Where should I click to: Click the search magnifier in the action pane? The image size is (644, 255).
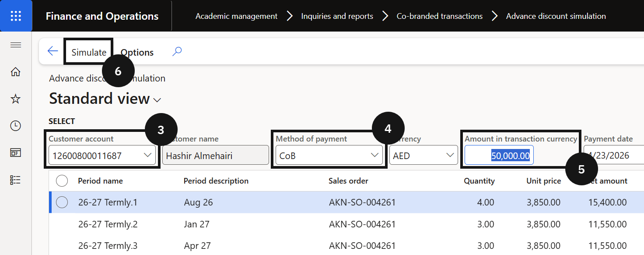coord(177,52)
